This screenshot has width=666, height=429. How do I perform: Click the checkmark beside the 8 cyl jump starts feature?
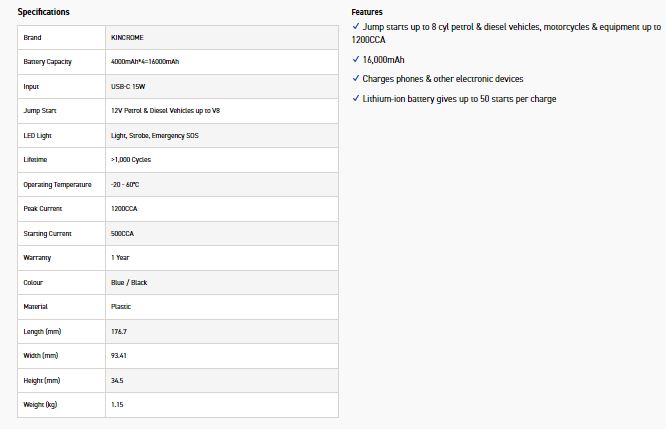(356, 26)
